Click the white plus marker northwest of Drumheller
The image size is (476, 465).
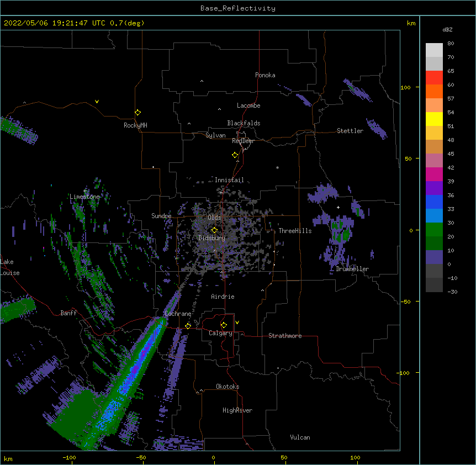[x=338, y=207]
